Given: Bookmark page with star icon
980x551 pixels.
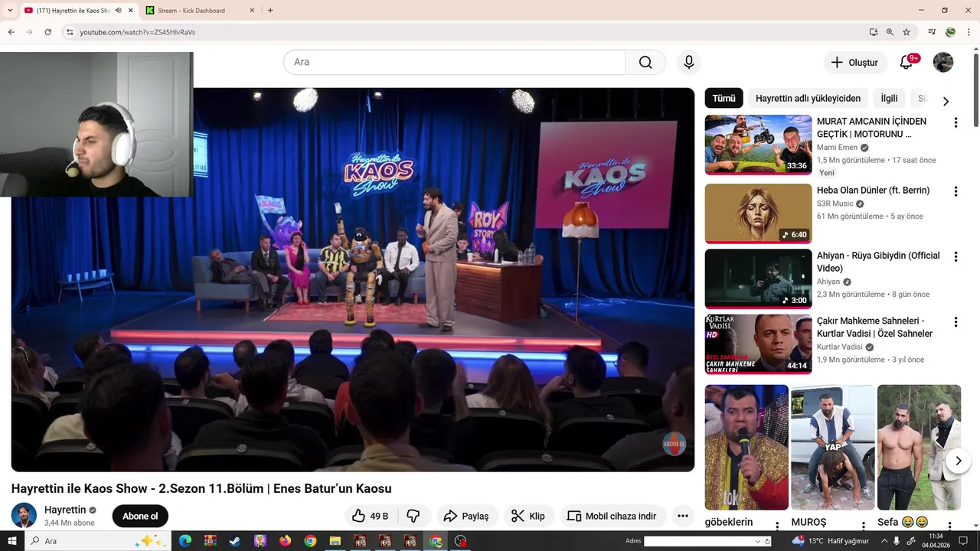Looking at the screenshot, I should tap(906, 32).
